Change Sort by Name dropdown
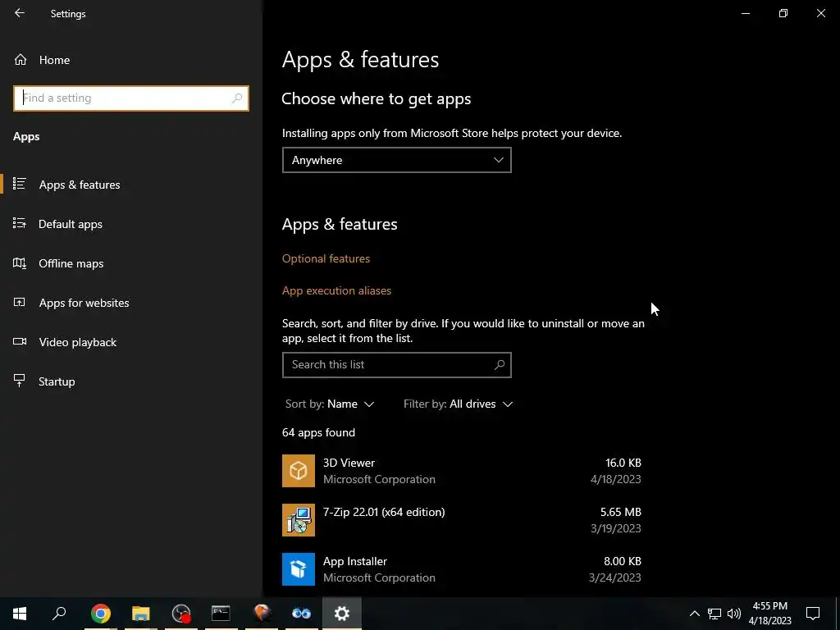 tap(330, 404)
